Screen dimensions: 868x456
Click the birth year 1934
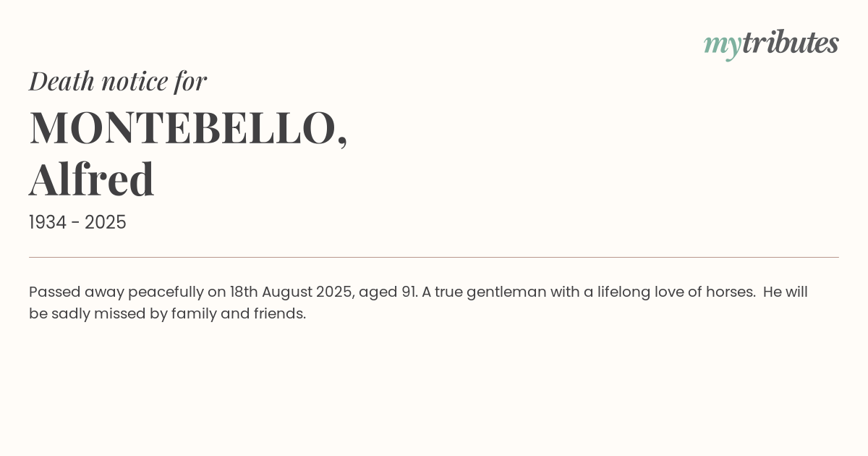click(47, 223)
